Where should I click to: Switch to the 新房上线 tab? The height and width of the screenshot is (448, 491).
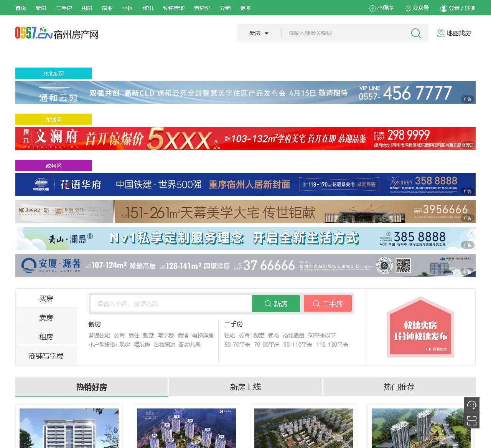[x=245, y=387]
